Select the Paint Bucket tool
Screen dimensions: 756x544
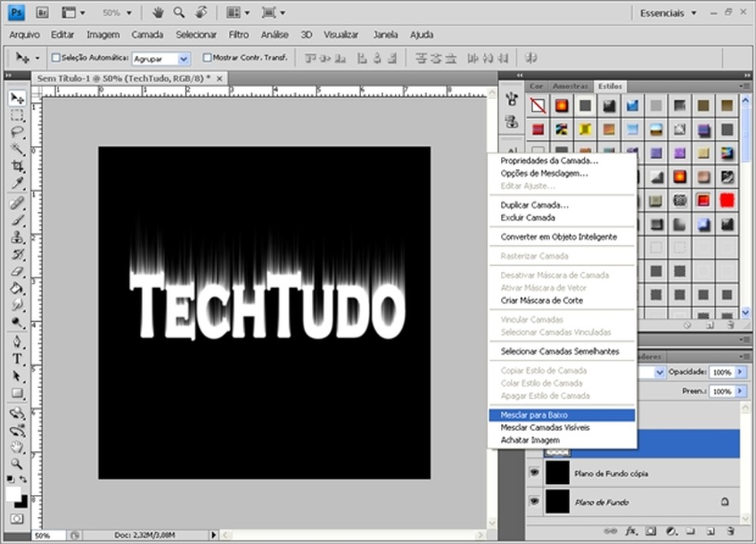[x=17, y=289]
